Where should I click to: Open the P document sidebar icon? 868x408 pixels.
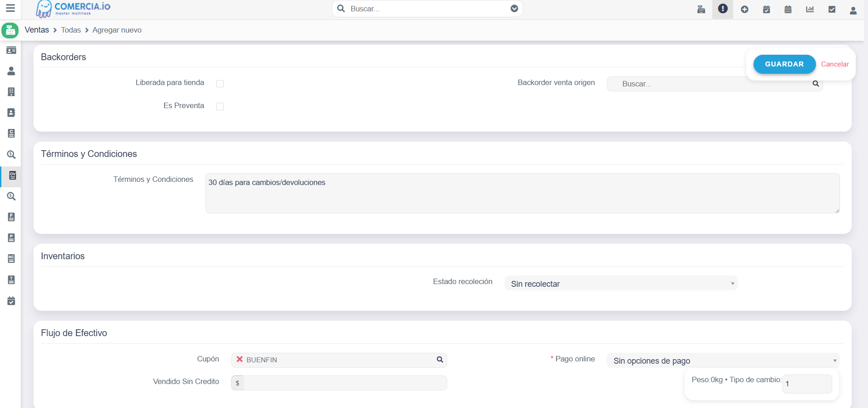(11, 238)
